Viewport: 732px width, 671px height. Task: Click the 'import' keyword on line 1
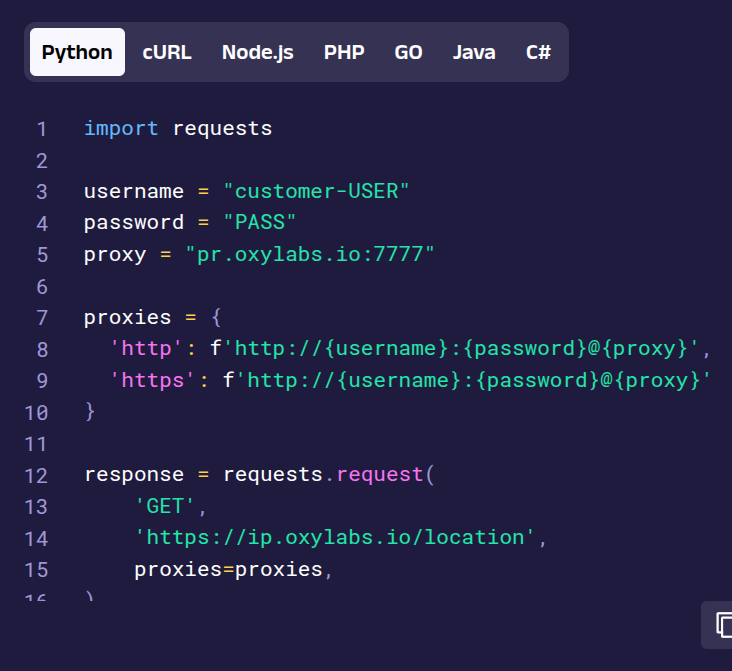tap(121, 128)
